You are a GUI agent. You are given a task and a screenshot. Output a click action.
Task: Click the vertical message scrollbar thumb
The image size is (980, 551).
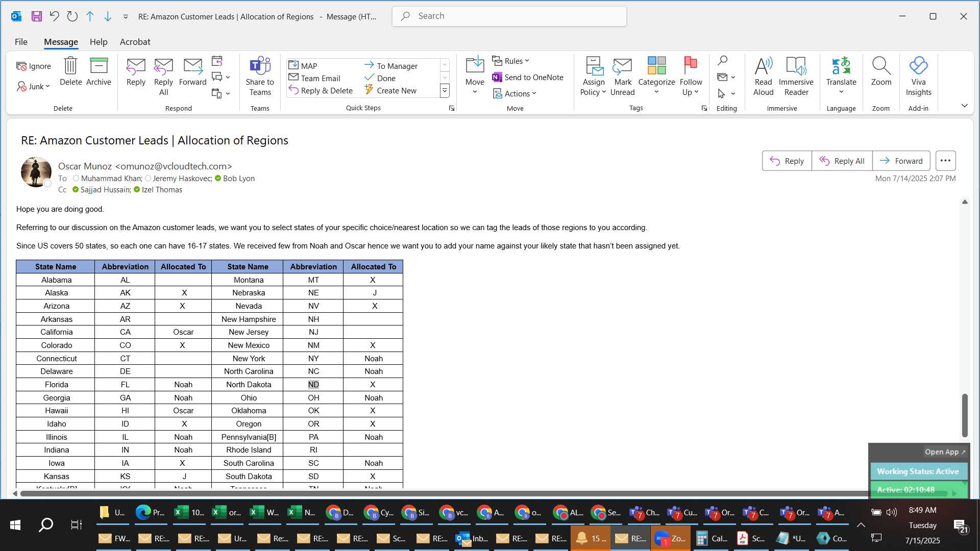point(965,415)
